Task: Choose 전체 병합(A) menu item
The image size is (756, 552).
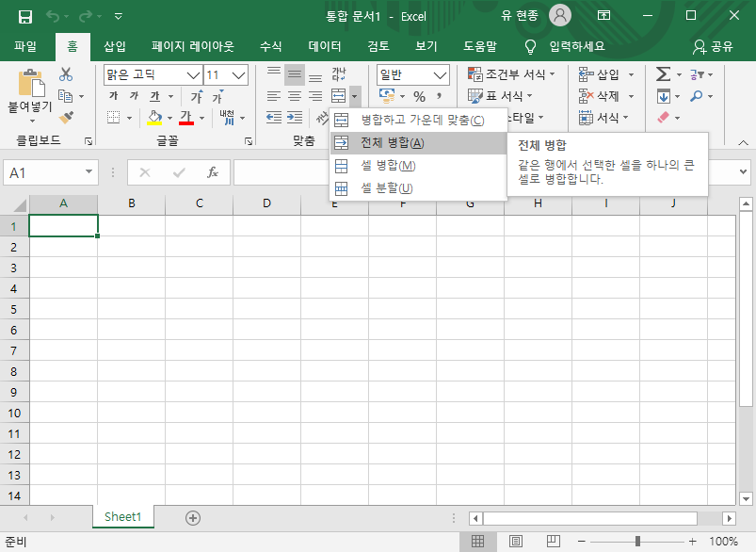Action: click(419, 143)
